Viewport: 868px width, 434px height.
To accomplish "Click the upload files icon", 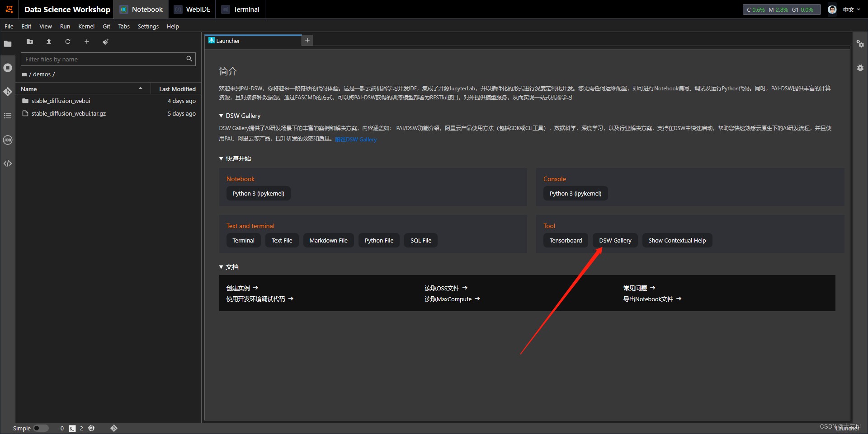I will pos(49,42).
